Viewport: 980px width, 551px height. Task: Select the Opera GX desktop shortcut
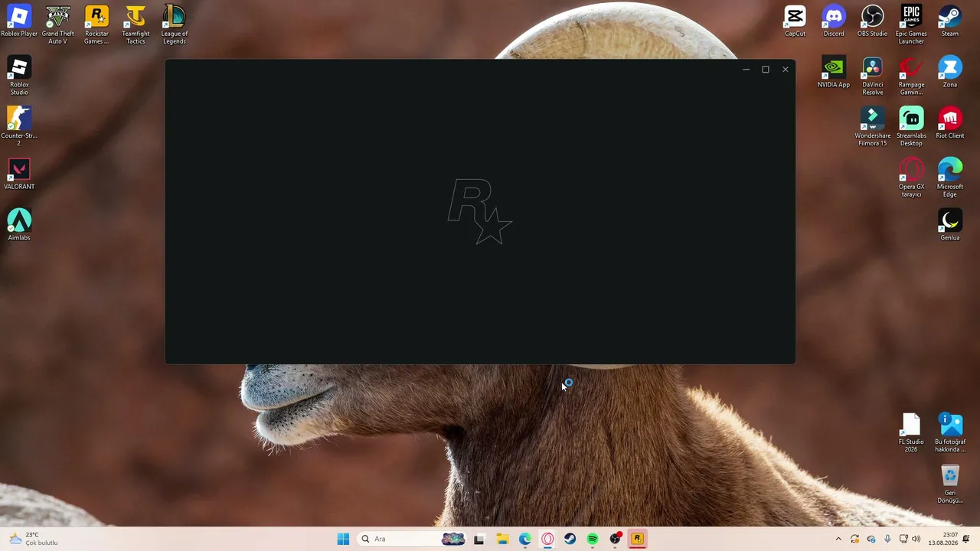tap(911, 178)
